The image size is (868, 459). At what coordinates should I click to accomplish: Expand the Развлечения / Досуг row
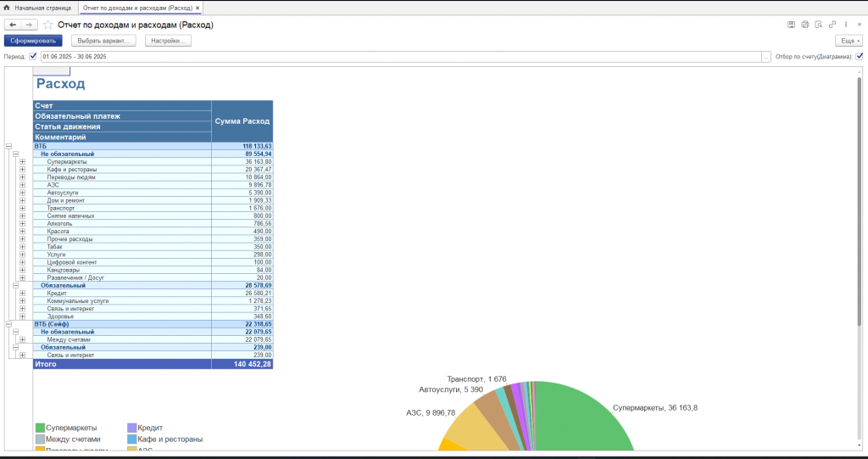pos(22,277)
